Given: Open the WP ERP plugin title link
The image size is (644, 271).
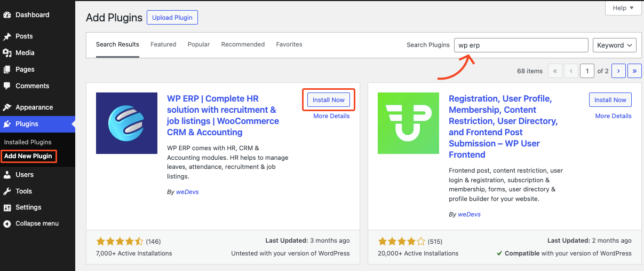Looking at the screenshot, I should coord(223,115).
